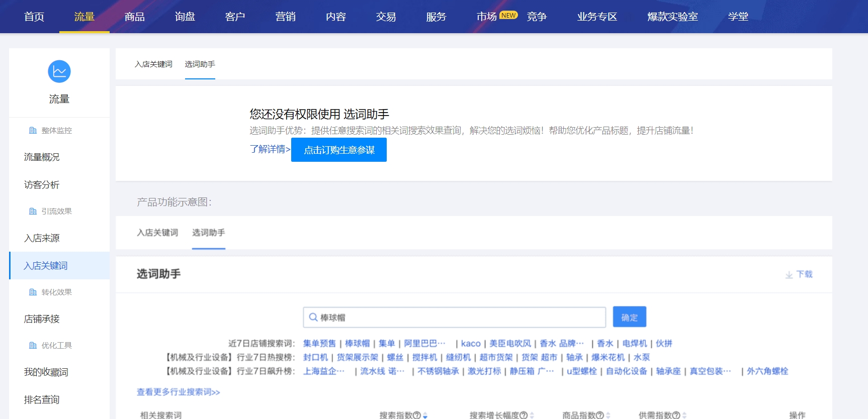This screenshot has height=419, width=868.
Task: Open the 服务 top menu
Action: click(x=437, y=17)
